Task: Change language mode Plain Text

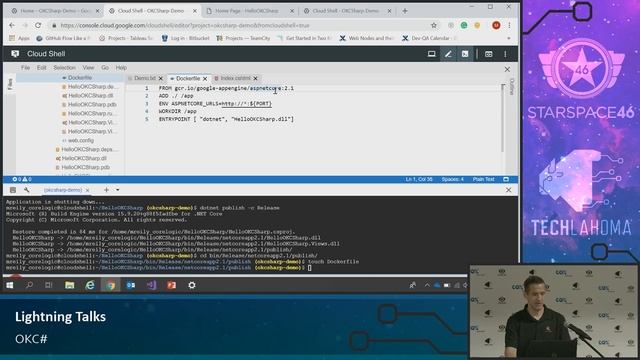Action: (x=483, y=179)
